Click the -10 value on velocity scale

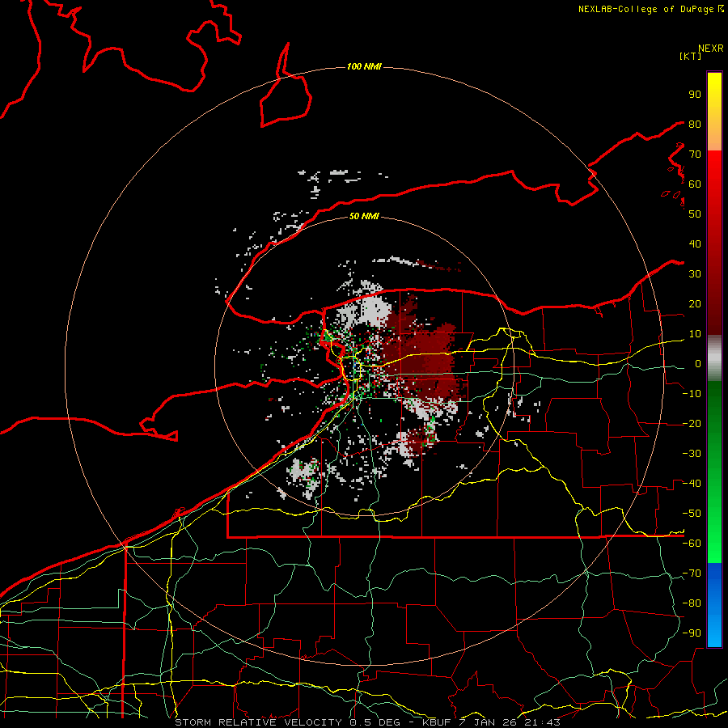click(x=692, y=394)
